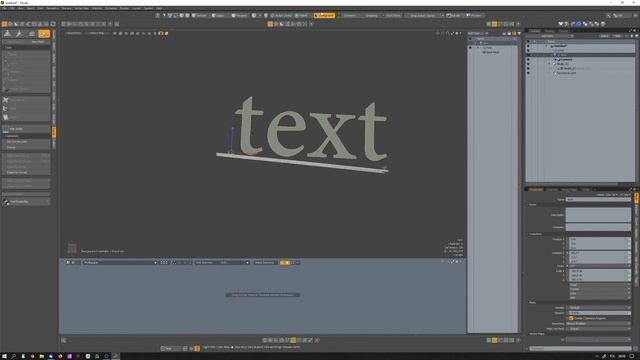This screenshot has width=640, height=360.
Task: Select the Perspective viewport label
Action: pyautogui.click(x=73, y=33)
